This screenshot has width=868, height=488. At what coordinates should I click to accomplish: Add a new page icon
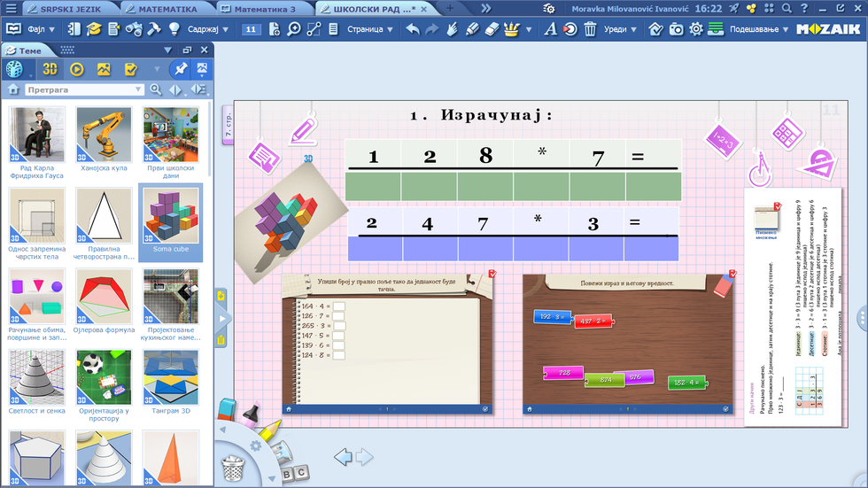point(274,29)
